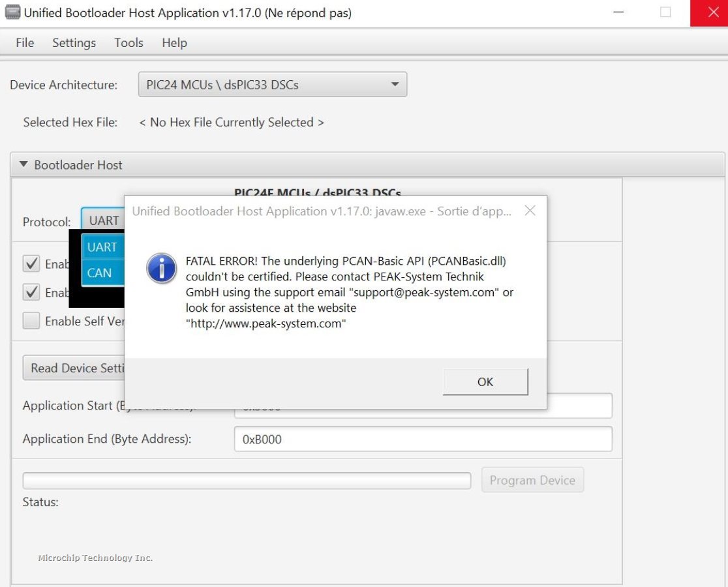The width and height of the screenshot is (728, 587).
Task: Open Device Architecture dropdown
Action: 273,85
